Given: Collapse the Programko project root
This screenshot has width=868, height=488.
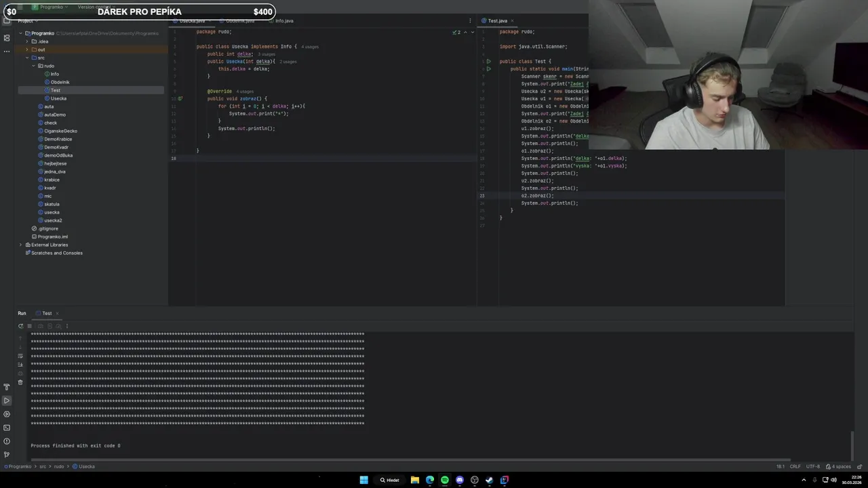Looking at the screenshot, I should tap(21, 33).
